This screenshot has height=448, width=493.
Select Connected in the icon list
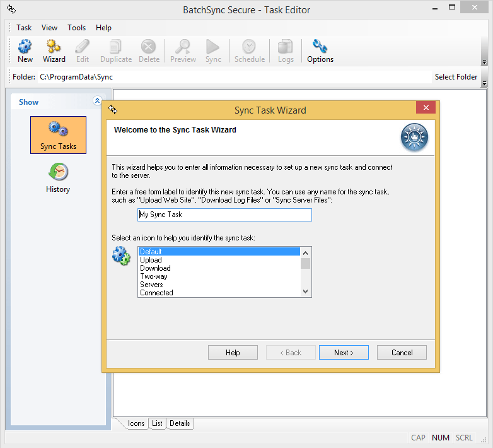tap(219, 293)
